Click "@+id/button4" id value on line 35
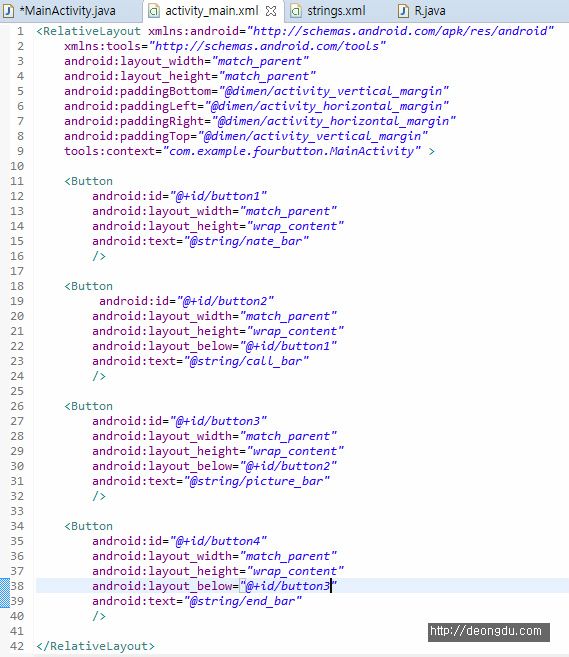Image resolution: width=569 pixels, height=657 pixels. click(218, 541)
